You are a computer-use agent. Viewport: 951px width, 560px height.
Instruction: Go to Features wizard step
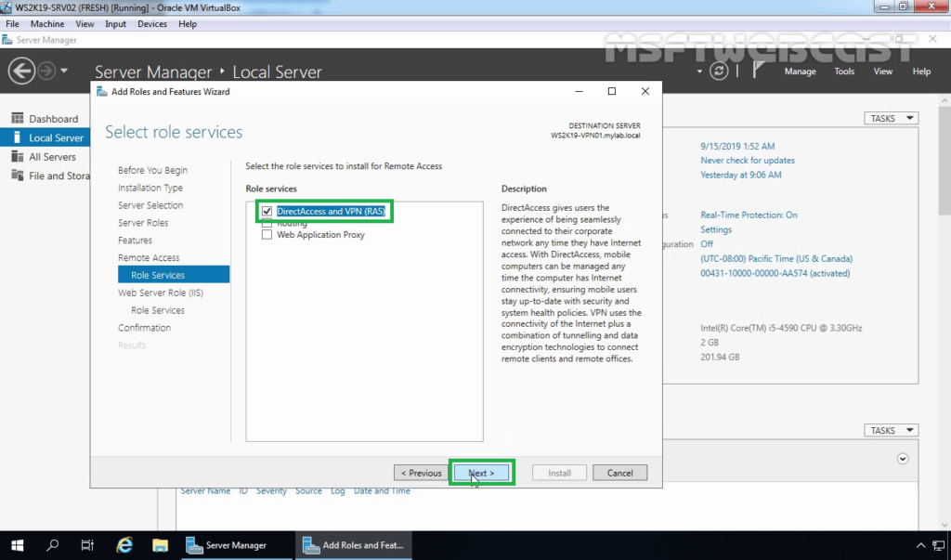point(136,241)
